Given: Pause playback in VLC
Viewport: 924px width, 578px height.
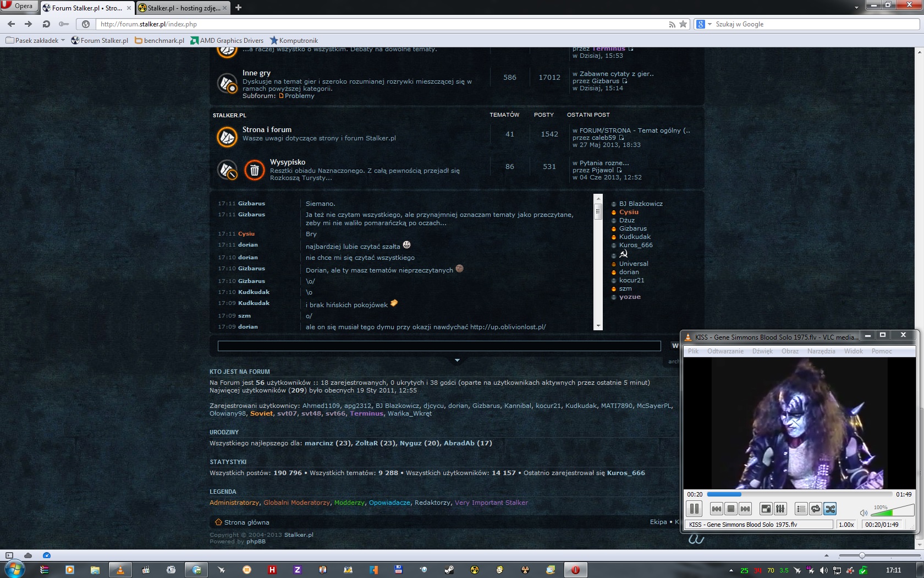Looking at the screenshot, I should coord(694,509).
